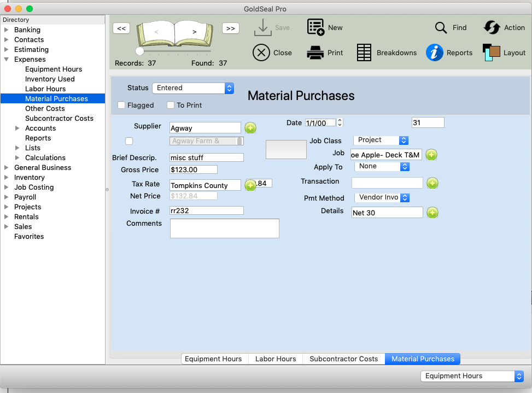Screen dimensions: 532x393
Task: Check the box beside Agway Farm field
Action: 129,141
